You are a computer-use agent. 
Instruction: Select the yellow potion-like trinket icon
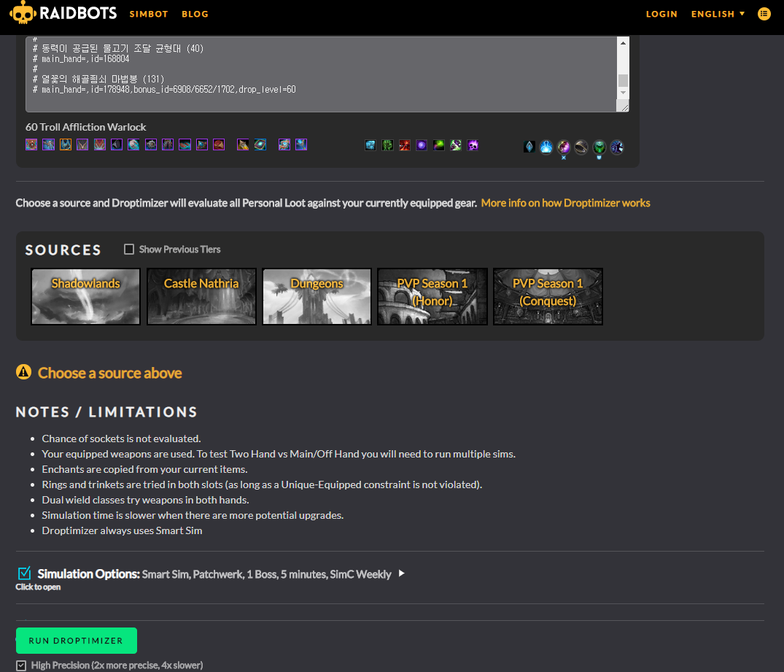(243, 145)
